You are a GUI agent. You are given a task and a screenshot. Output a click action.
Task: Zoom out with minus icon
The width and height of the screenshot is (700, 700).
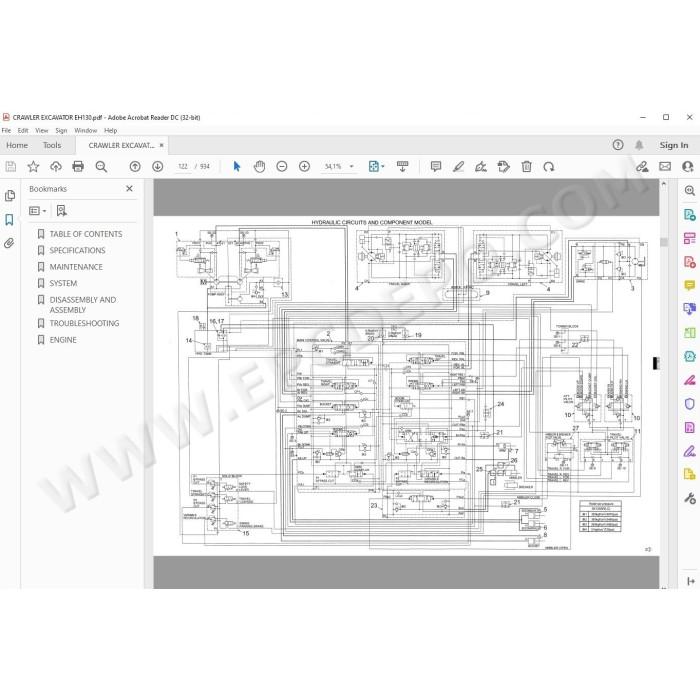tap(282, 167)
